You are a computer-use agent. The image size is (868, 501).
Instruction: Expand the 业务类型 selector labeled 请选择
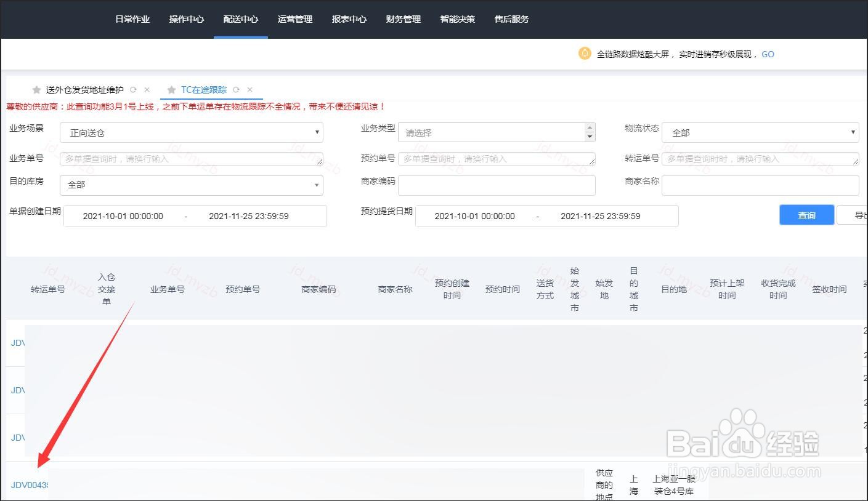pyautogui.click(x=497, y=132)
